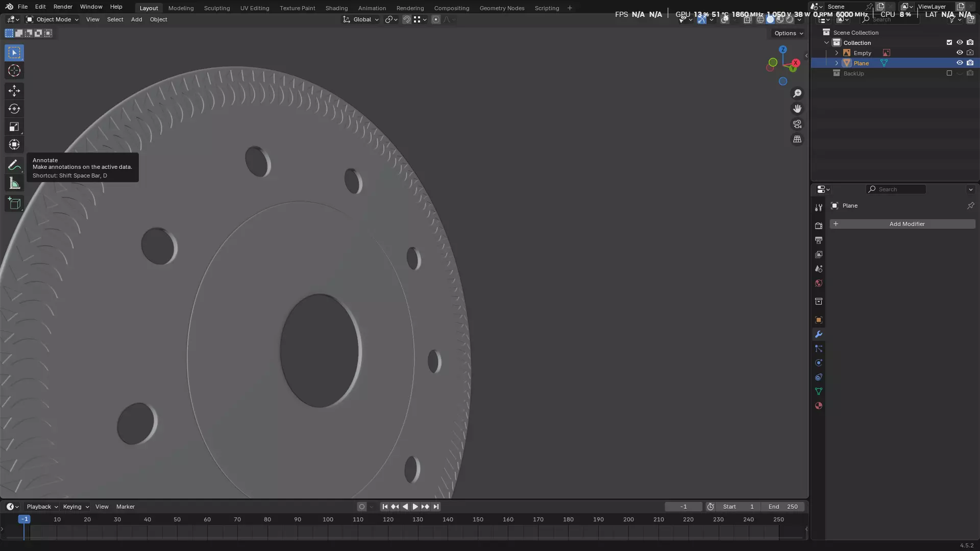
Task: Pin the Plane properties context
Action: [970, 206]
